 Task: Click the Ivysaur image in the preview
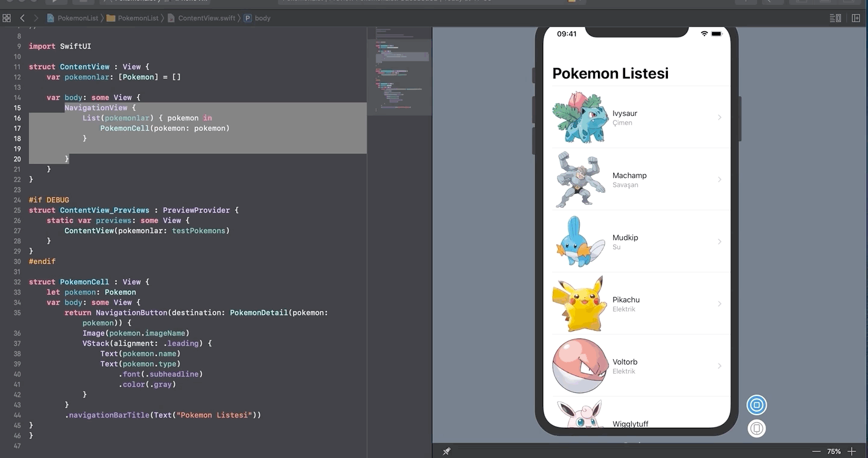[x=580, y=117]
